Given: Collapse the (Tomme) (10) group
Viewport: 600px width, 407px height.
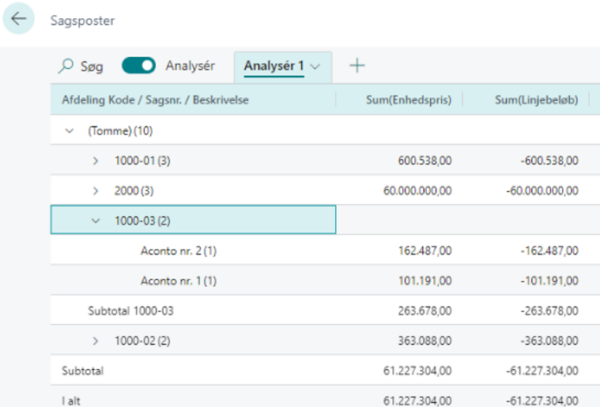Looking at the screenshot, I should pos(69,131).
